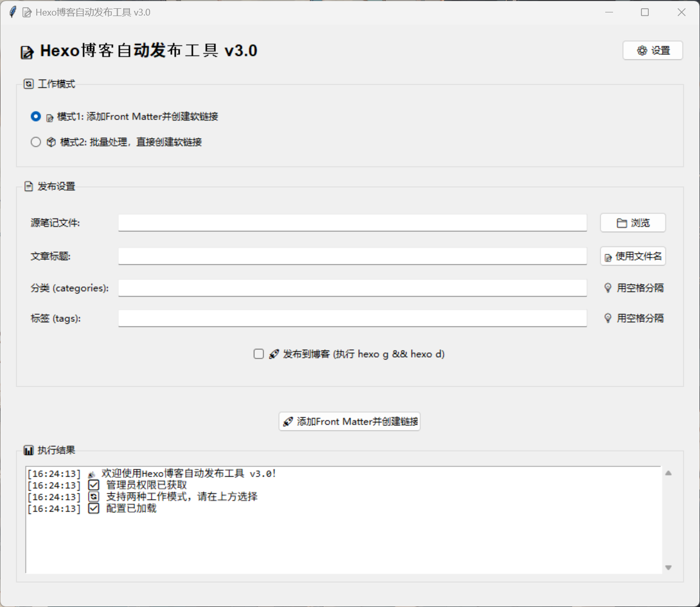This screenshot has height=607, width=700.
Task: Click the 执行结果 section title
Action: 56,450
